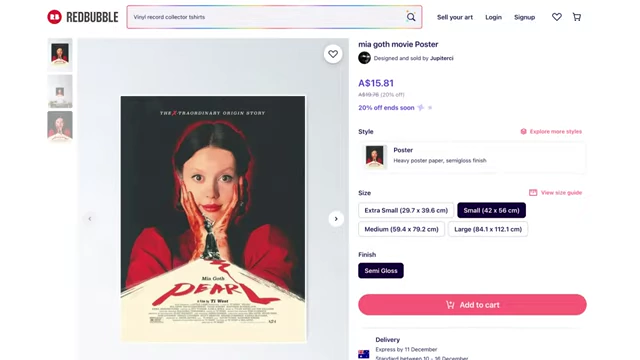Click the Explore more styles icon
This screenshot has width=640, height=360.
point(524,131)
